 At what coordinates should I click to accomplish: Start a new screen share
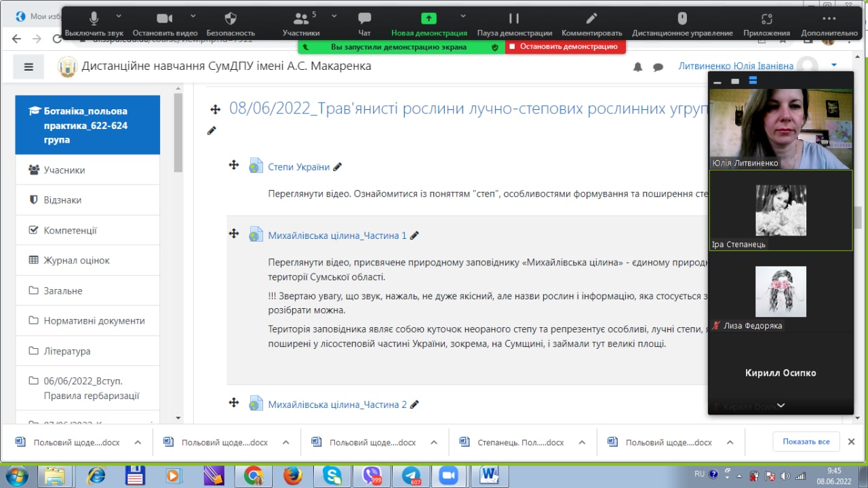tap(429, 23)
